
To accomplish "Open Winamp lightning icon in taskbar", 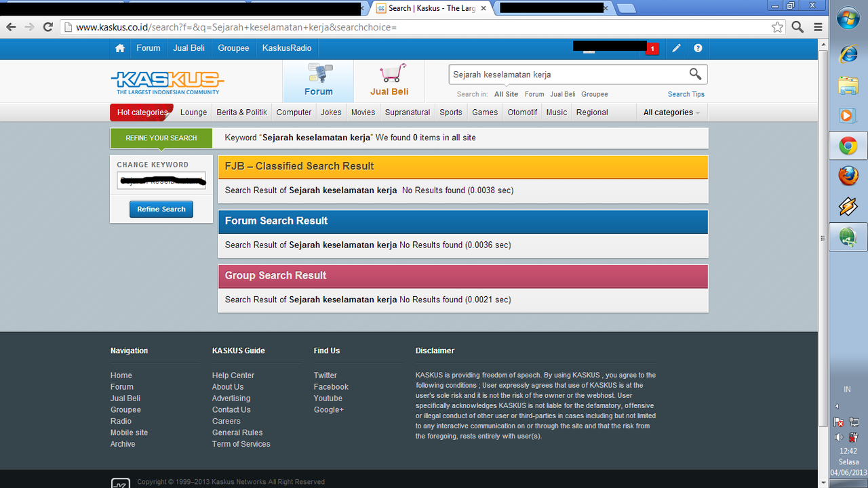I will 848,207.
